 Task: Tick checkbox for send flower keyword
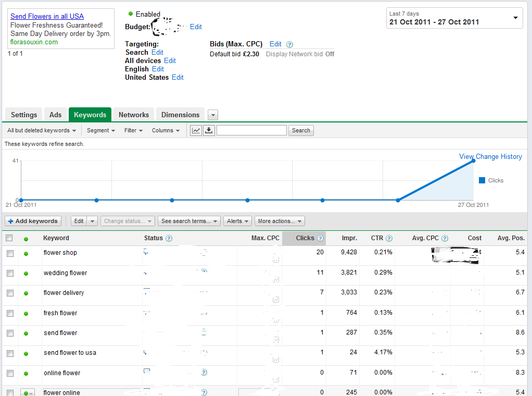click(x=10, y=333)
